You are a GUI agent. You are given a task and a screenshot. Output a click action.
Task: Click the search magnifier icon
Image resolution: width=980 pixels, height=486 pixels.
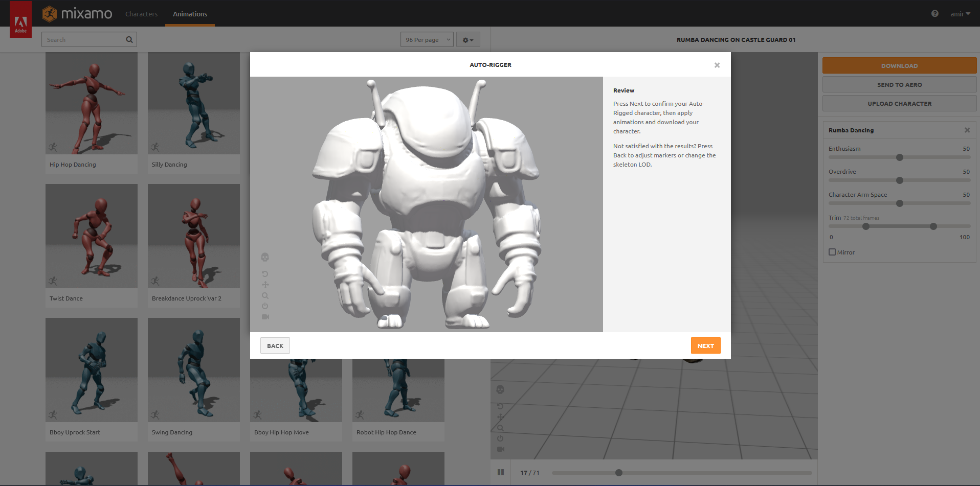click(129, 39)
